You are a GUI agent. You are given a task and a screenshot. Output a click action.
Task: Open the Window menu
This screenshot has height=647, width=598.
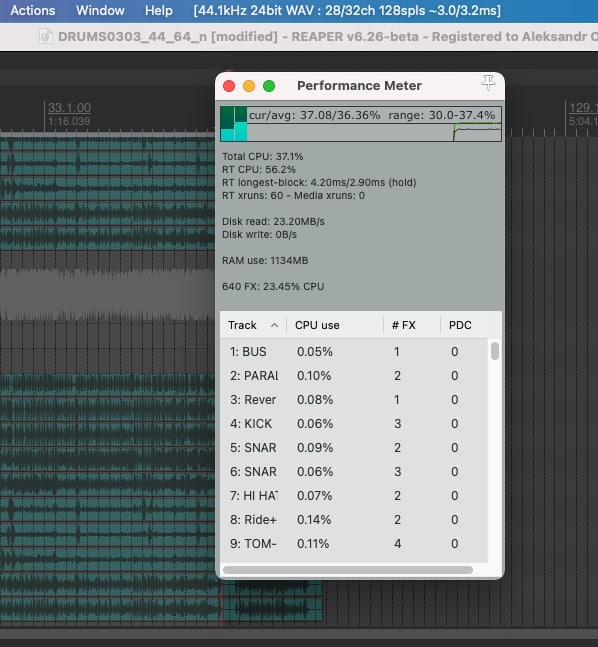coord(100,10)
